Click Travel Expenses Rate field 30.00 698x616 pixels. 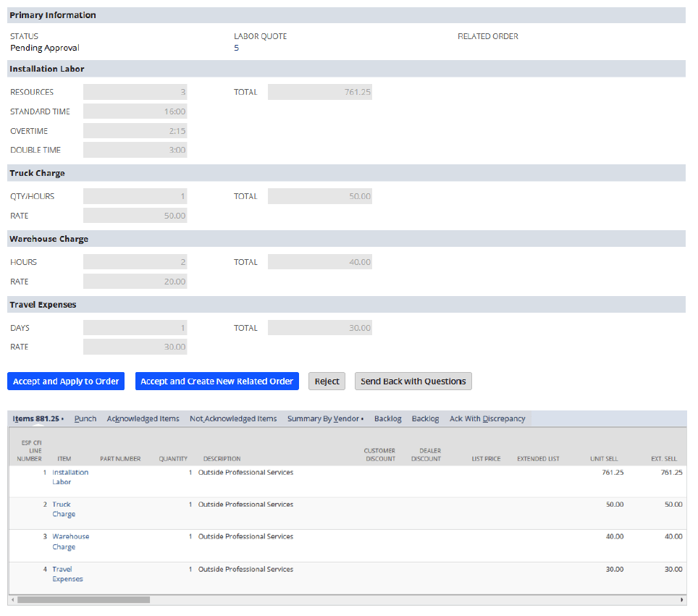pyautogui.click(x=135, y=347)
